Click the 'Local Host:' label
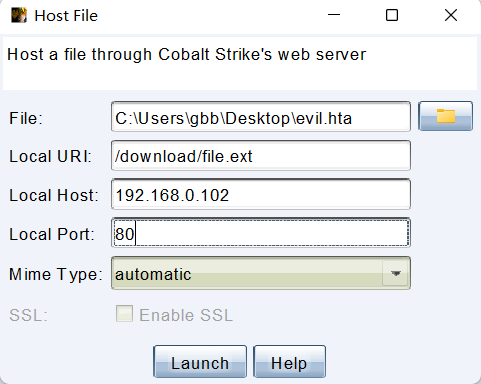 click(54, 195)
